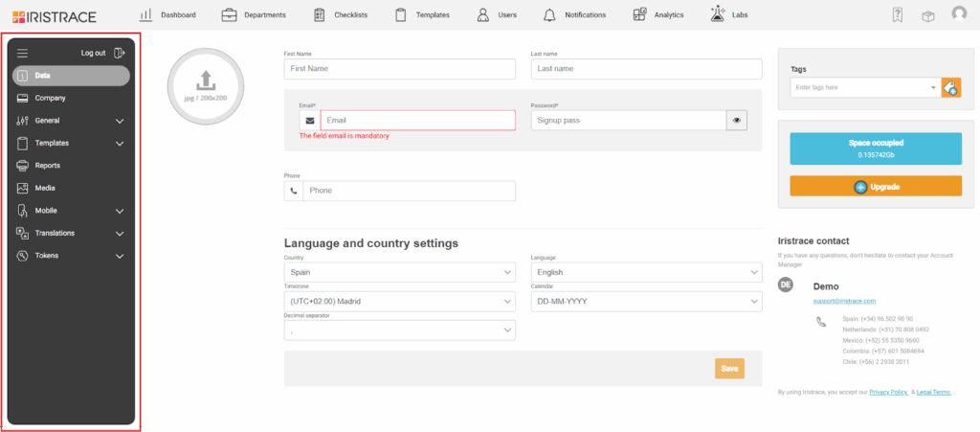Open the help question mark icon

(897, 14)
